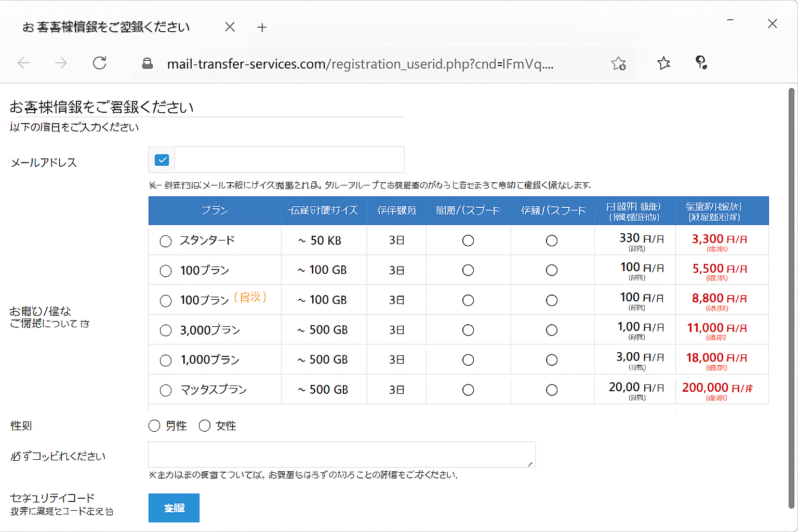Select the スタンダード plan radio button
The height and width of the screenshot is (532, 798).
coord(166,241)
